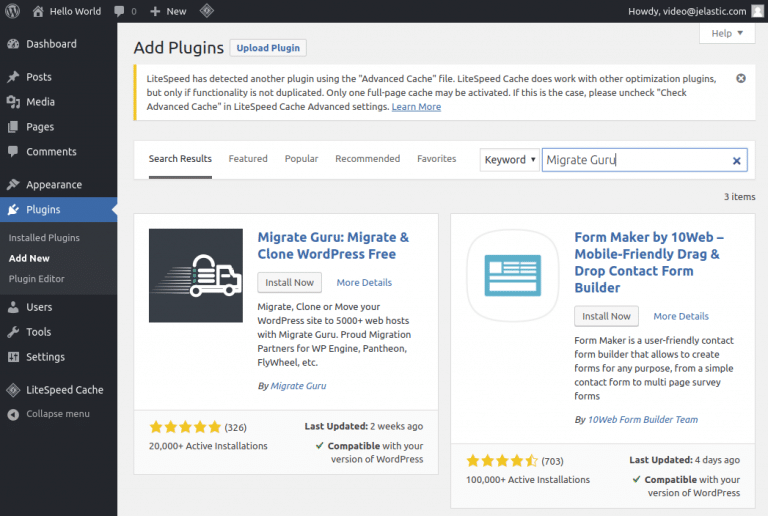Click the Posts pushpin icon
The width and height of the screenshot is (768, 516).
pos(13,77)
